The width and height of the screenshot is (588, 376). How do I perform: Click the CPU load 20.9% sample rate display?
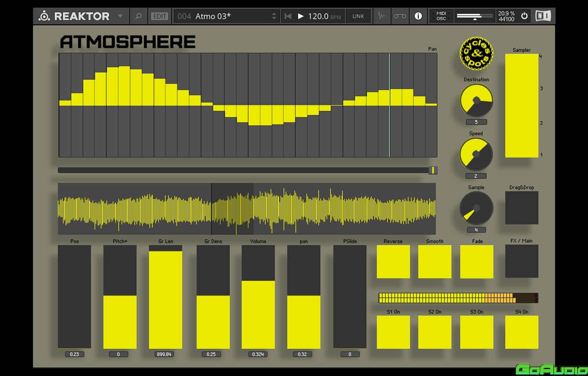(506, 16)
